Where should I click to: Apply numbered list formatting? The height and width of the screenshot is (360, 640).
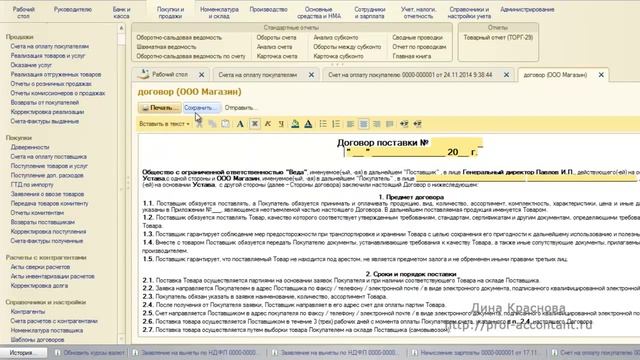336,124
